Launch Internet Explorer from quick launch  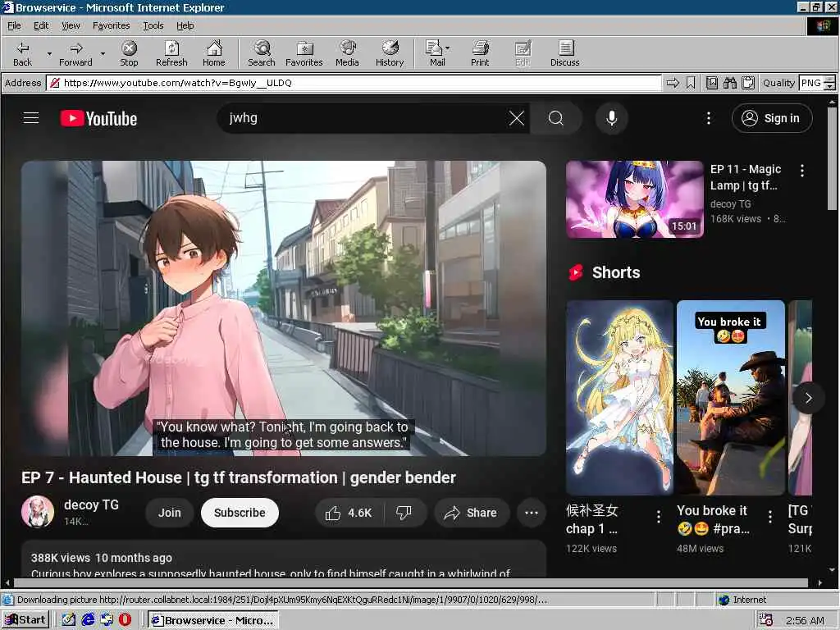tap(88, 620)
